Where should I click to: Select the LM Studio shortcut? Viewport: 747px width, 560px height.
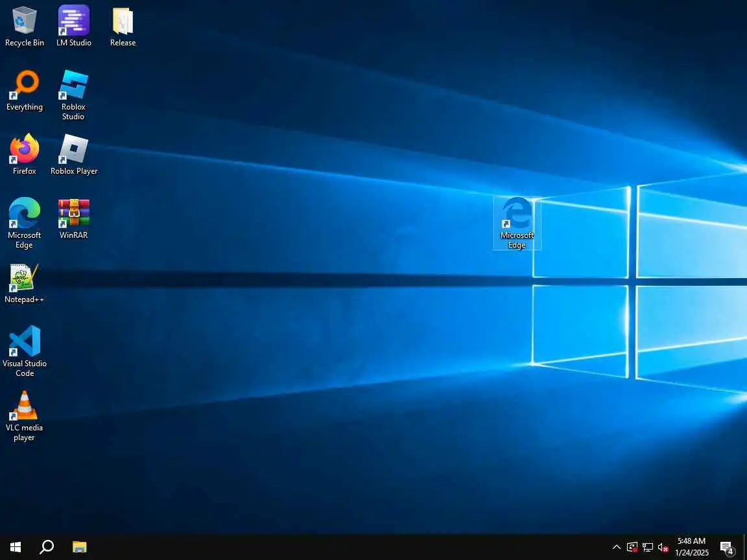pyautogui.click(x=74, y=27)
